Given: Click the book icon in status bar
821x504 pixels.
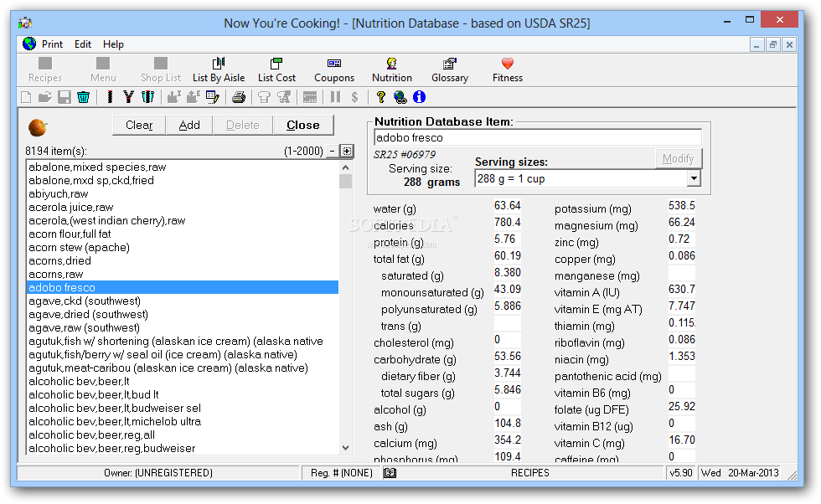Looking at the screenshot, I should (390, 473).
